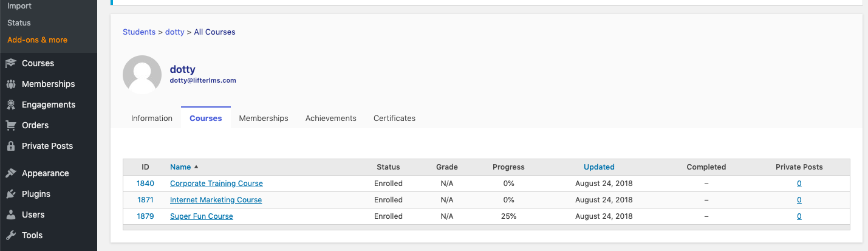Click the Users person icon
Image resolution: width=868 pixels, height=251 pixels.
coord(10,215)
